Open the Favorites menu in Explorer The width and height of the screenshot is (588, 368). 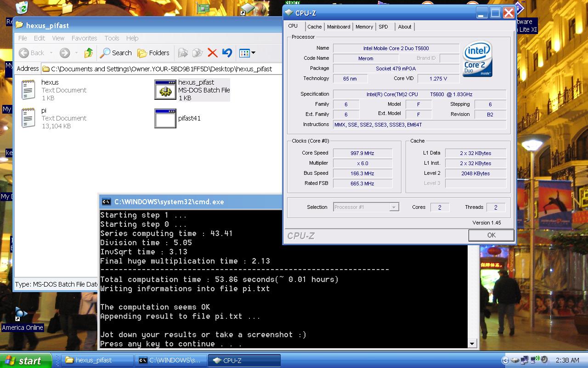(x=85, y=38)
